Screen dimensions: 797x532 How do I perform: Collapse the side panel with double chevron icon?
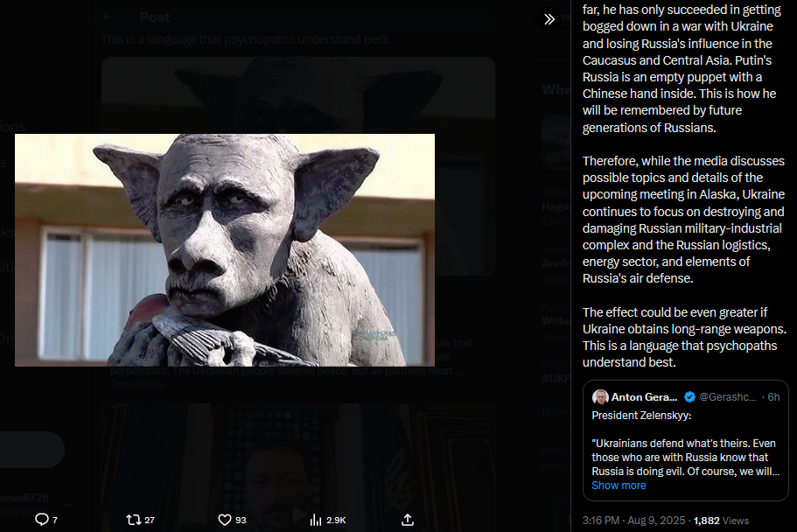(x=549, y=19)
